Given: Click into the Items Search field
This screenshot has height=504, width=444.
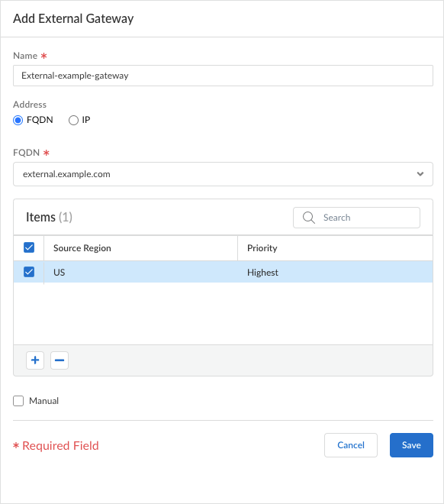Looking at the screenshot, I should (x=356, y=218).
